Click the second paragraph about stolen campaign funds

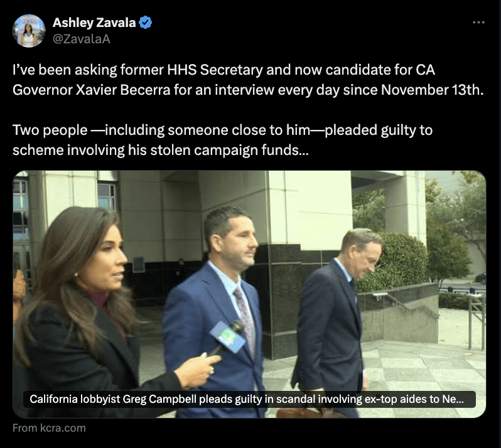pyautogui.click(x=222, y=140)
